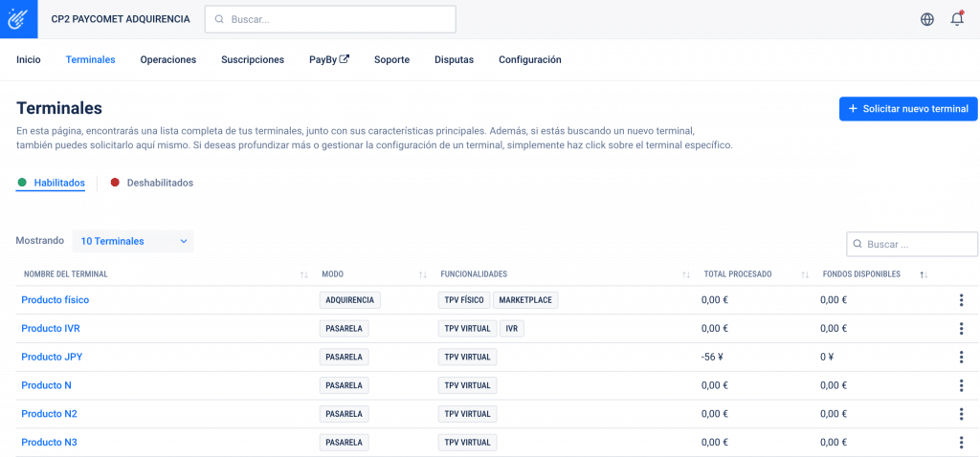Open the Producto IVR terminal link

tap(51, 328)
